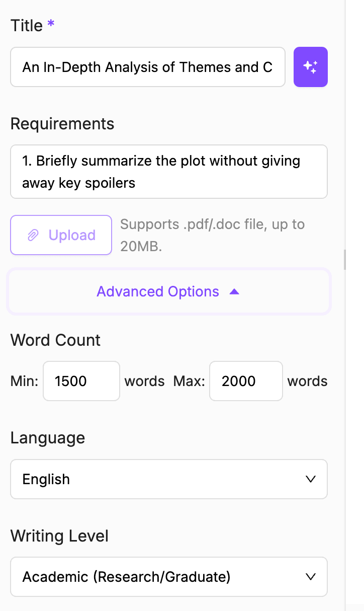The width and height of the screenshot is (364, 611).
Task: Click the Word Count heading
Action: pos(55,340)
